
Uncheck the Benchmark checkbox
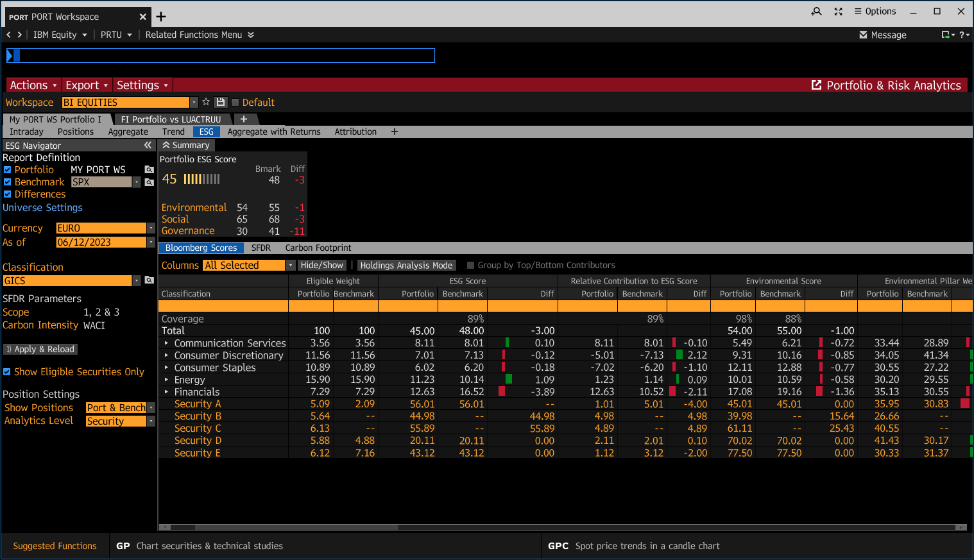(7, 182)
